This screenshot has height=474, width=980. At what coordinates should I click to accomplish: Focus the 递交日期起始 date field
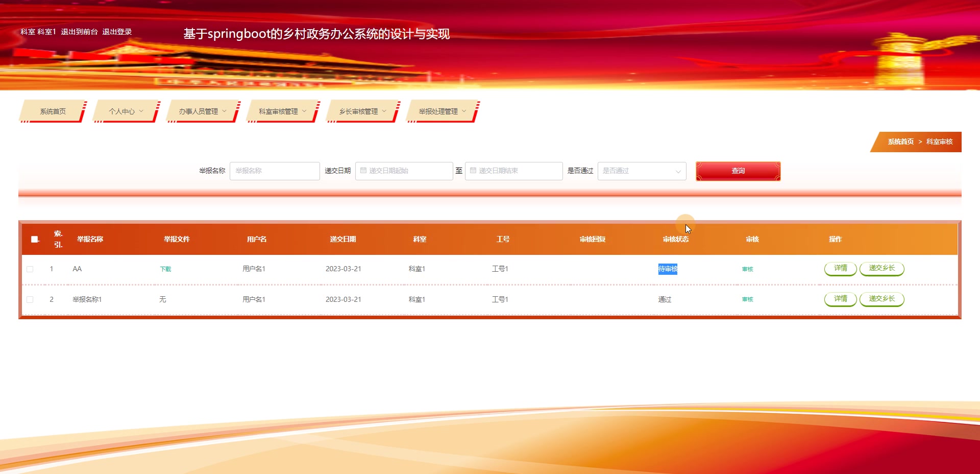(x=404, y=171)
